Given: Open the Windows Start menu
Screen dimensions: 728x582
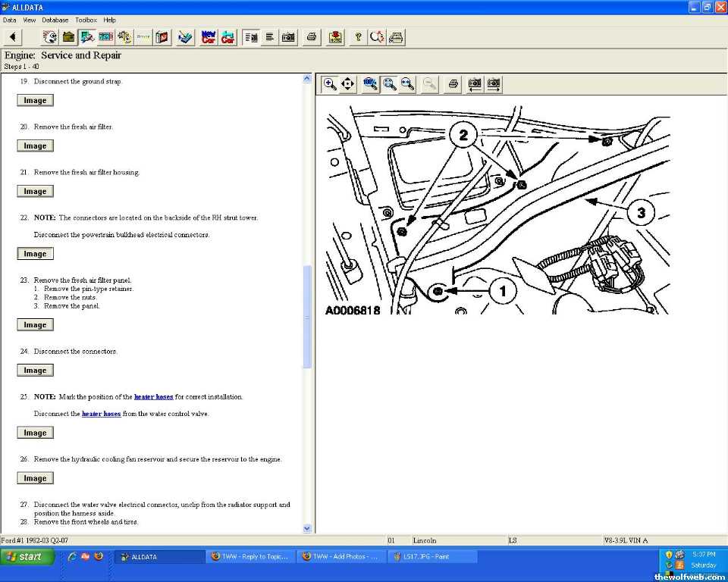Looking at the screenshot, I should point(28,556).
